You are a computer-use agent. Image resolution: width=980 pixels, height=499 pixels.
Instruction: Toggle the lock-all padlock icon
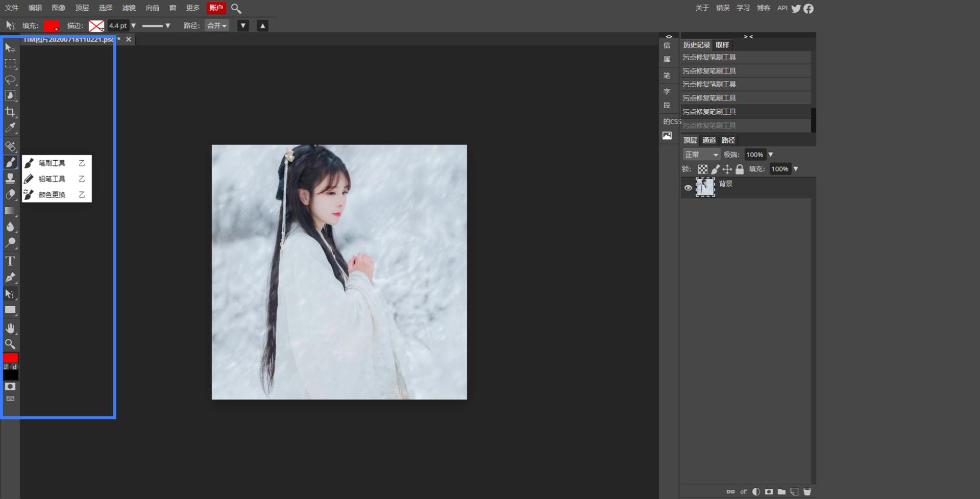[740, 169]
